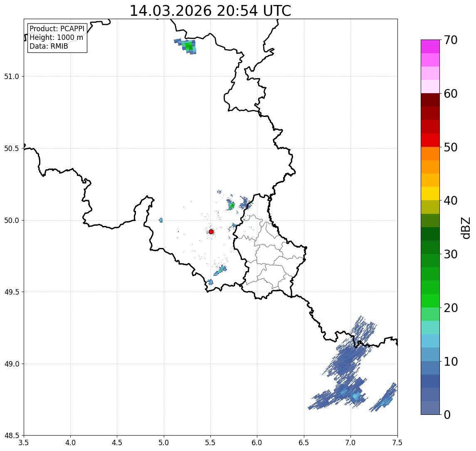Click longitude axis label 4.5
The height and width of the screenshot is (451, 476).
(117, 443)
